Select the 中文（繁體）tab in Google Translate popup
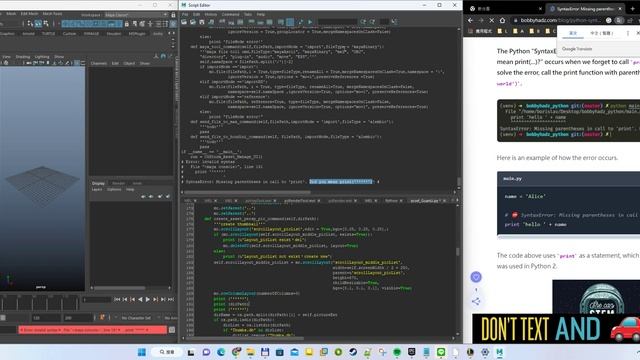 click(601, 33)
